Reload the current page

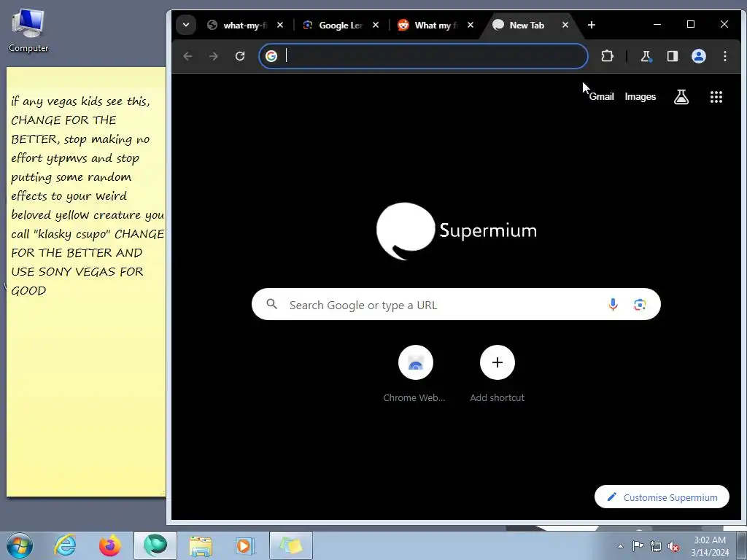click(239, 56)
